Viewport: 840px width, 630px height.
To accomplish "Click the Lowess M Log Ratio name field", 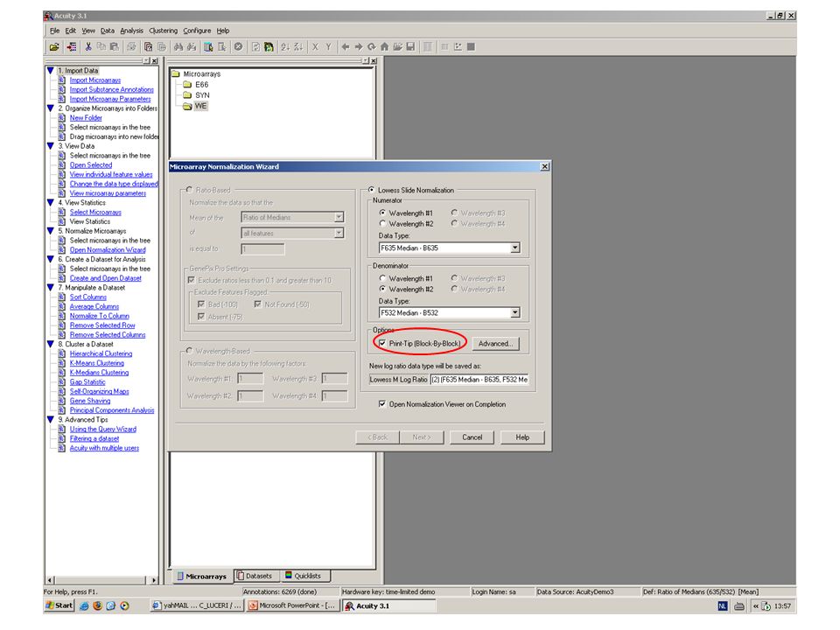I will (479, 379).
